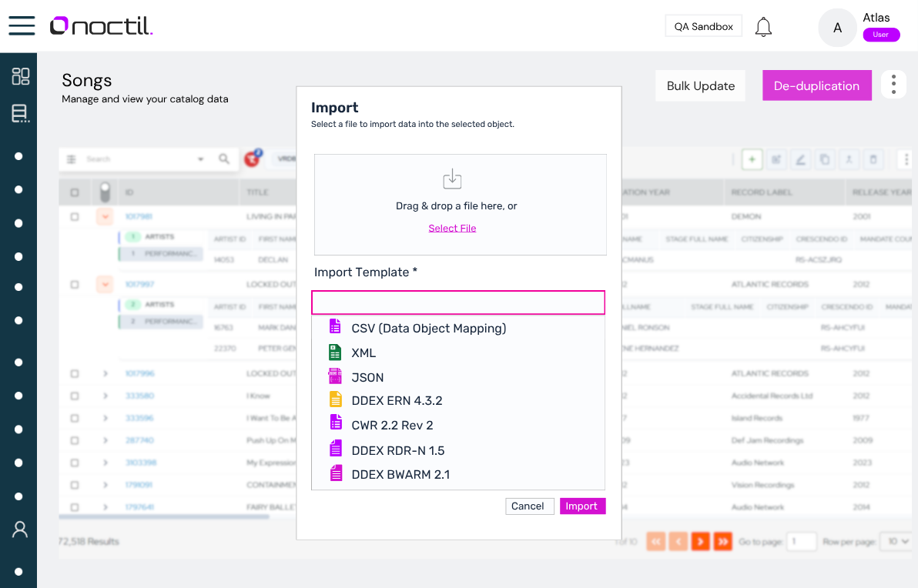Click the filter settings icon beside Search
The height and width of the screenshot is (588, 918).
pyautogui.click(x=72, y=159)
